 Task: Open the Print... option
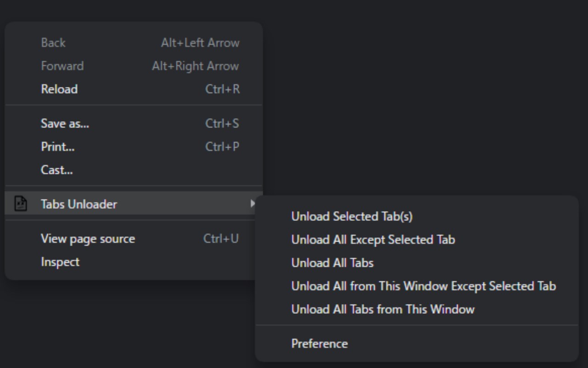tap(58, 147)
